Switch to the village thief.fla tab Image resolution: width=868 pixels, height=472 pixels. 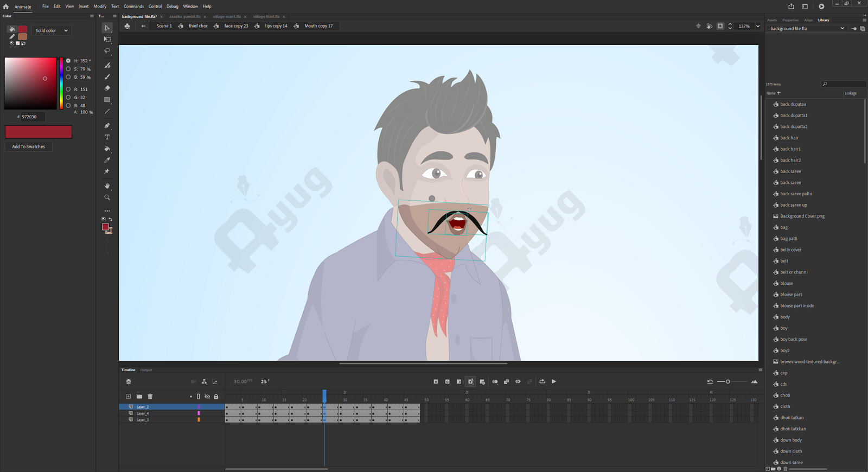266,17
